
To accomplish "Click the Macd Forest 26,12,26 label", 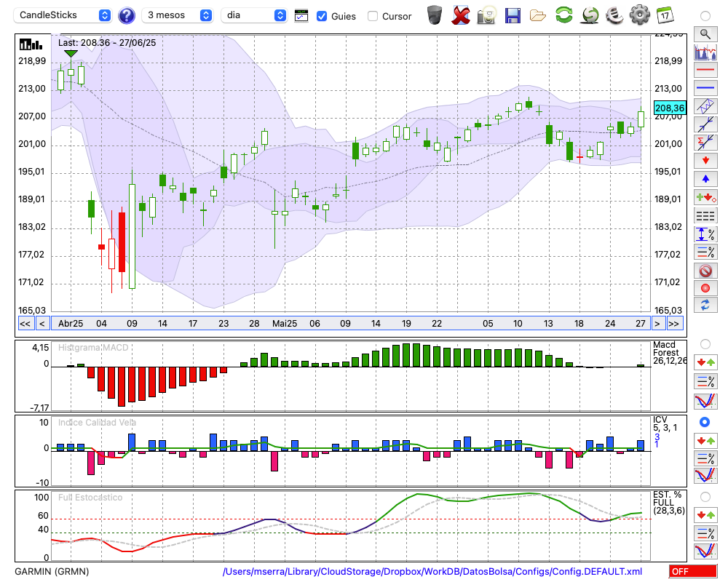I will [669, 353].
